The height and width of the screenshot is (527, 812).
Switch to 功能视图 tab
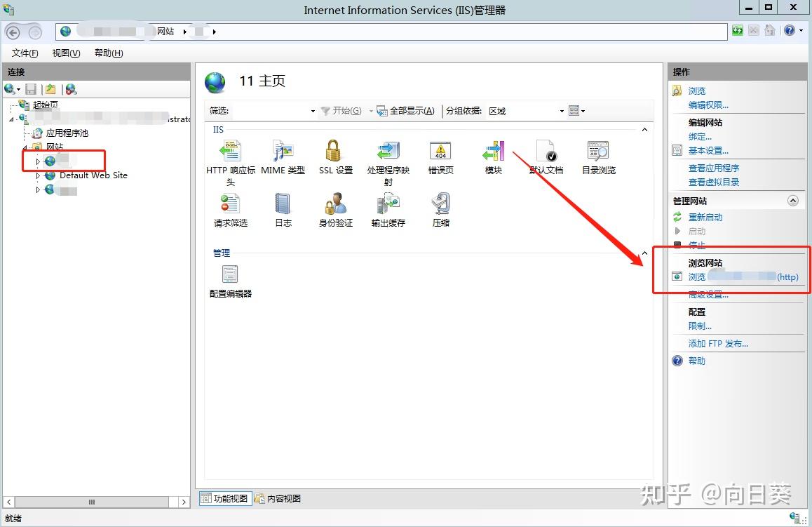[225, 498]
